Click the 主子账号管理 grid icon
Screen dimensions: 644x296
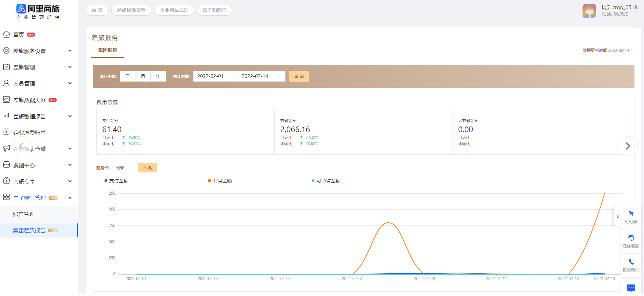coord(6,197)
